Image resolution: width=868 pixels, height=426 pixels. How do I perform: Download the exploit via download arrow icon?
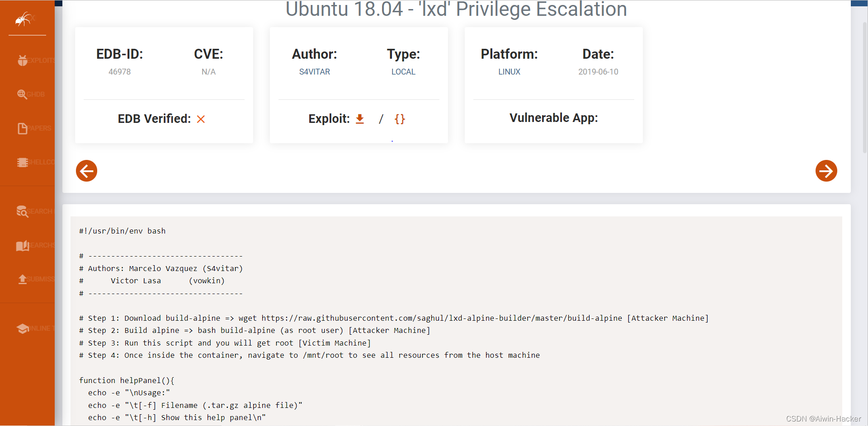click(360, 119)
